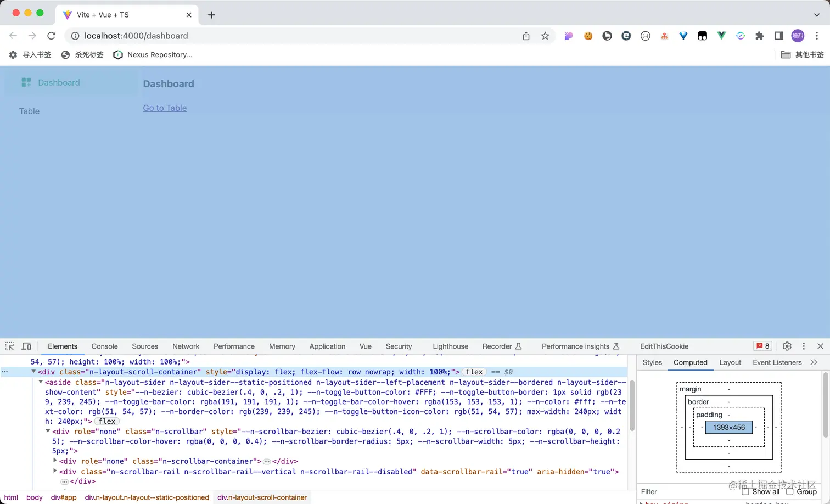Go back with the browser back arrow
Image resolution: width=830 pixels, height=504 pixels.
(x=13, y=36)
